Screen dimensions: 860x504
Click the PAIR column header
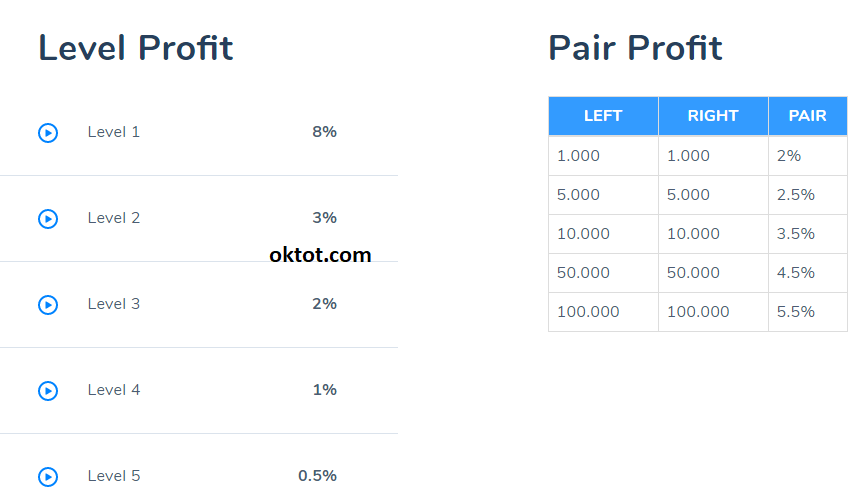807,116
